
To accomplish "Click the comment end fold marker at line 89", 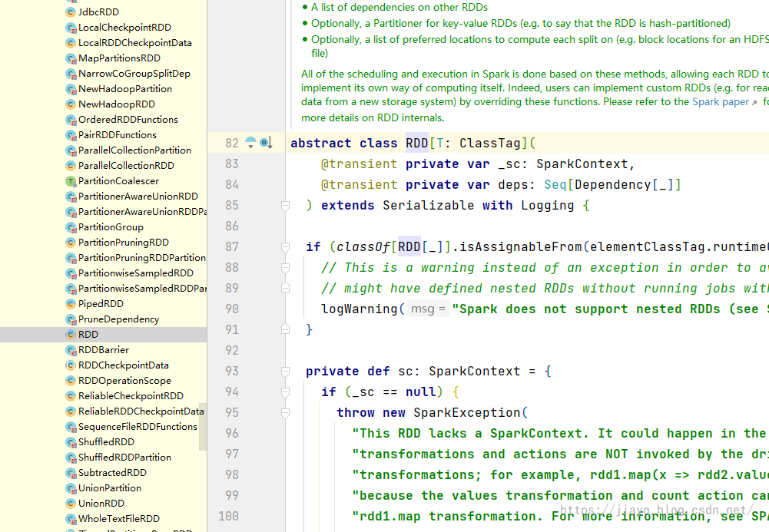I will tap(286, 288).
